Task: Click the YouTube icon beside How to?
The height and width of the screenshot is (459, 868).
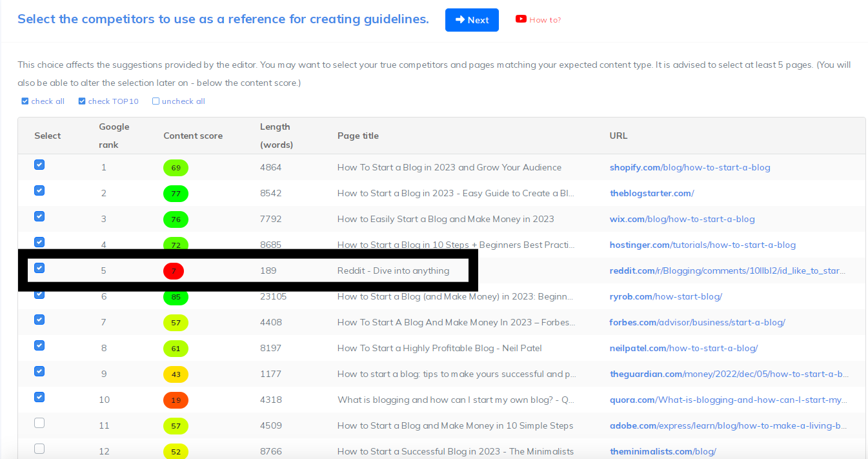Action: pyautogui.click(x=521, y=19)
